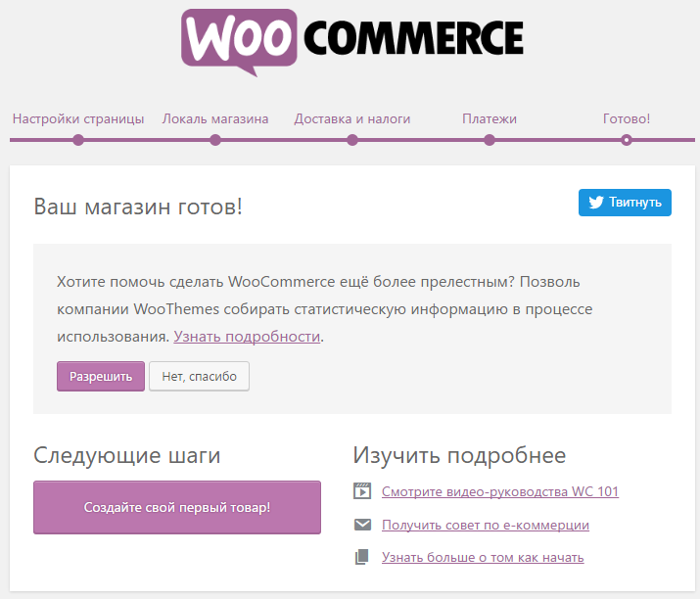
Task: Open Получить совет по е-коммерции link
Action: tap(486, 525)
